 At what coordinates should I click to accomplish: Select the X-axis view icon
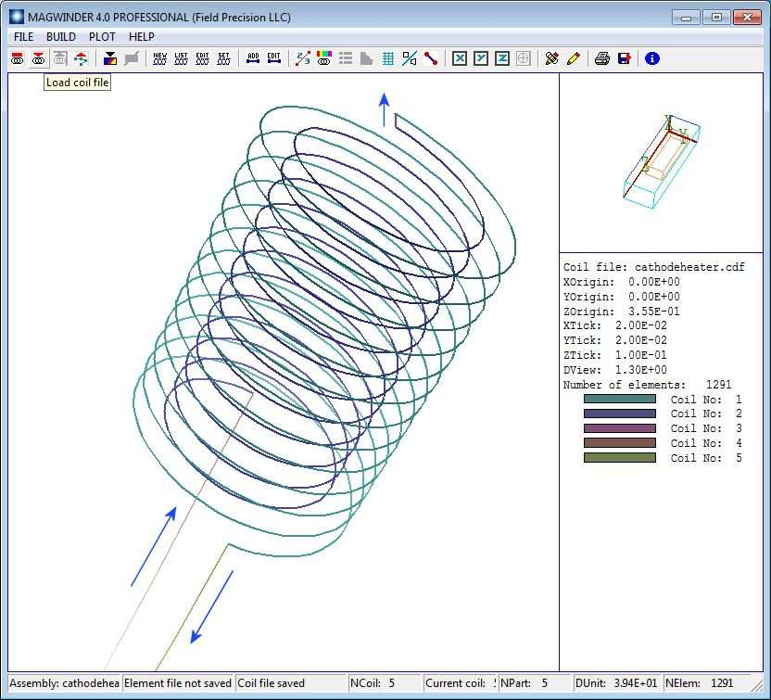(460, 58)
